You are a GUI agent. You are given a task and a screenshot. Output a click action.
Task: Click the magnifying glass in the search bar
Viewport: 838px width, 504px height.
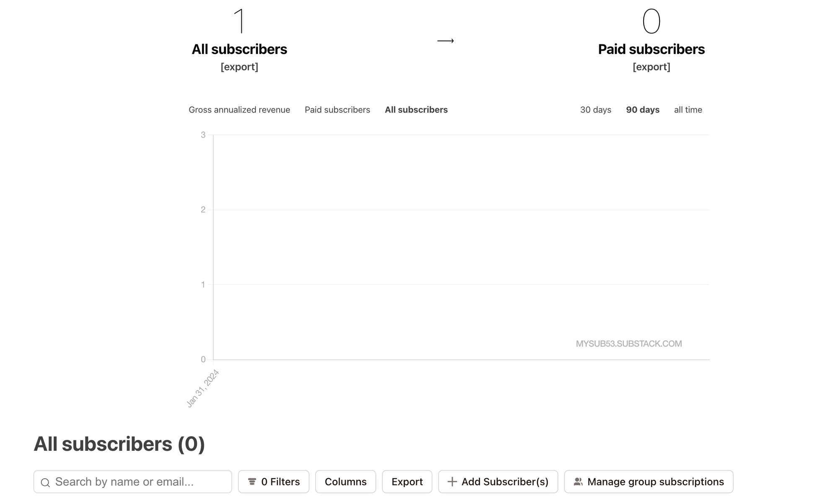pos(46,482)
